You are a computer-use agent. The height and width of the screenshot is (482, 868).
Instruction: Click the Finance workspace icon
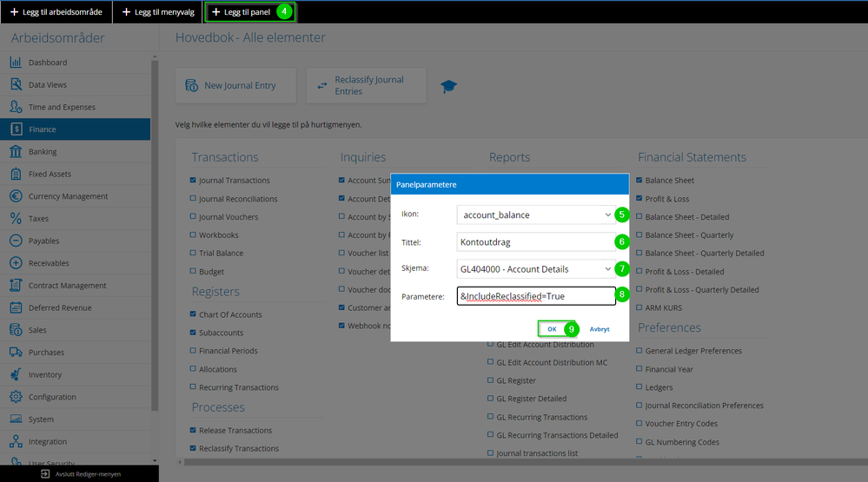tap(16, 129)
